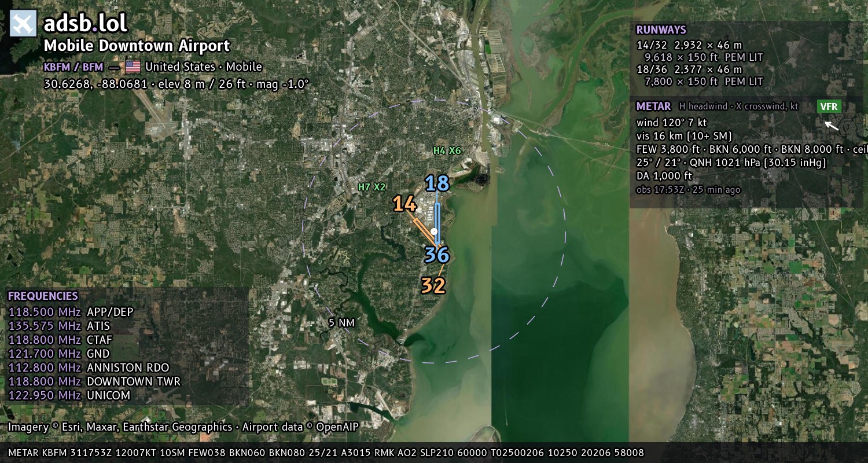The height and width of the screenshot is (463, 868).
Task: Click the DA 1,000 ft value
Action: point(664,176)
